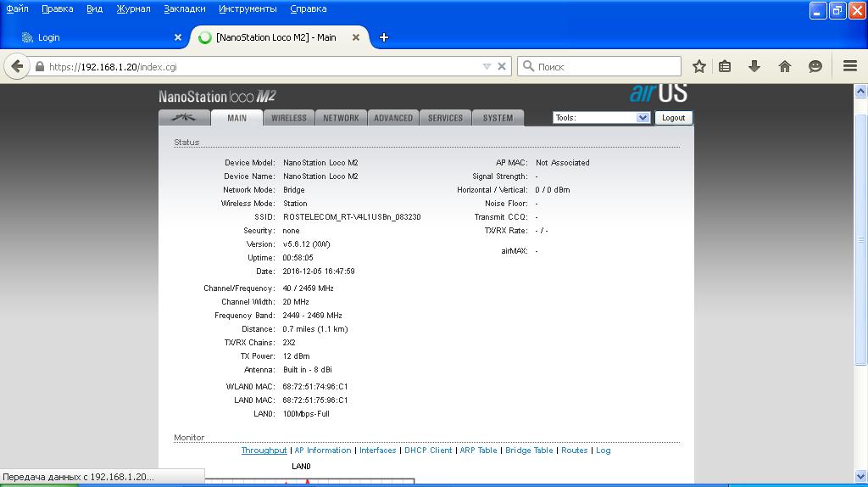Open the Инструменты menu

(248, 8)
